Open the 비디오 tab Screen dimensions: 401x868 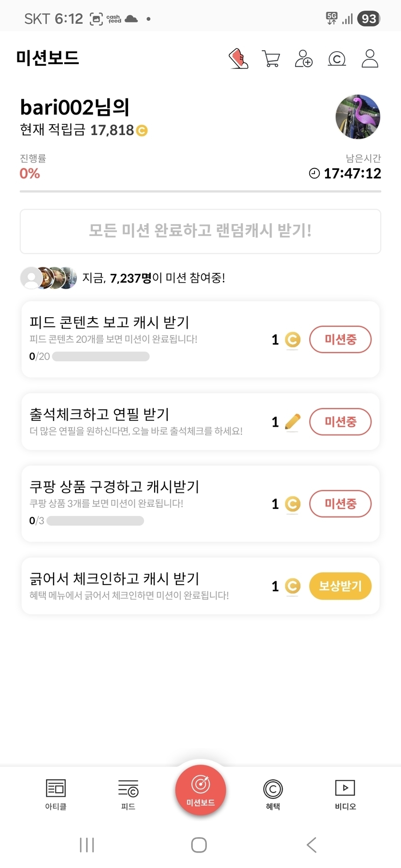tap(345, 794)
